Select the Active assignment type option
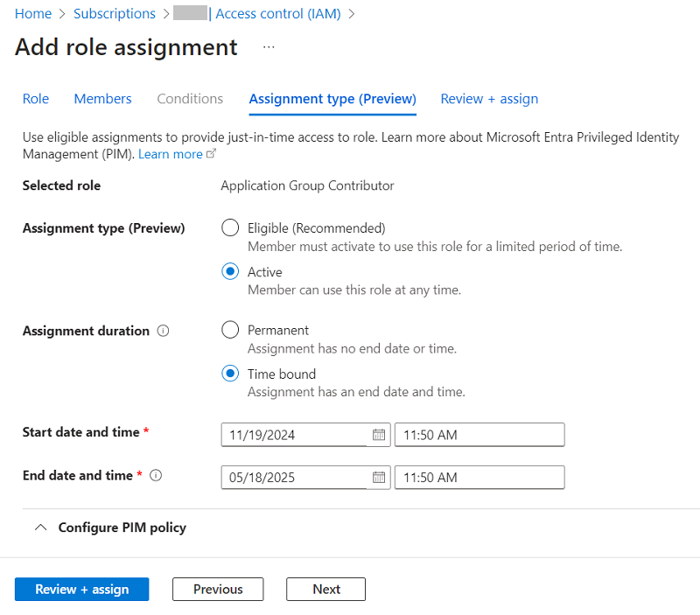This screenshot has height=615, width=700. coord(230,272)
